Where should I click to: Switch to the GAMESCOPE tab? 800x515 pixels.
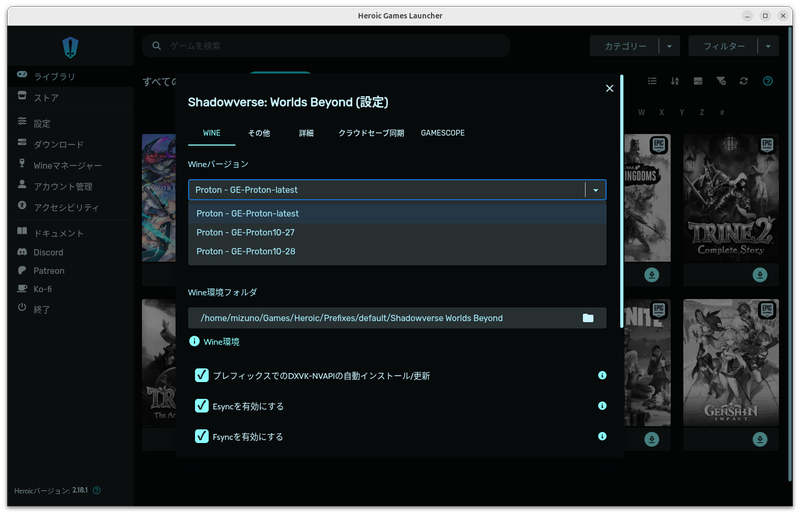click(442, 133)
